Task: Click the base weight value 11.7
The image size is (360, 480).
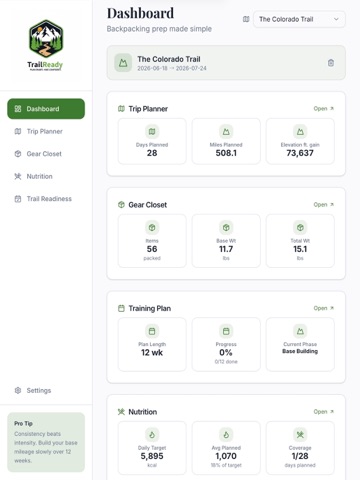Action: [x=226, y=249]
